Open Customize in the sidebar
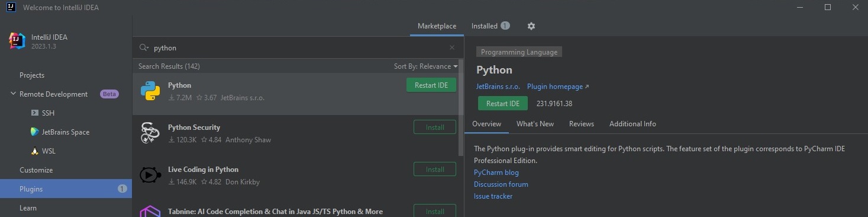This screenshot has height=217, width=868. click(36, 170)
